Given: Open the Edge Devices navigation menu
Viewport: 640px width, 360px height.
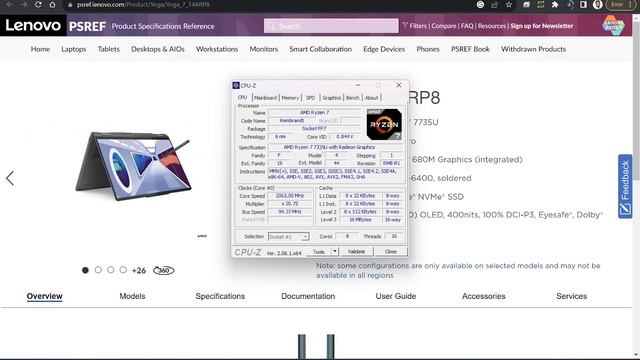Looking at the screenshot, I should point(384,49).
